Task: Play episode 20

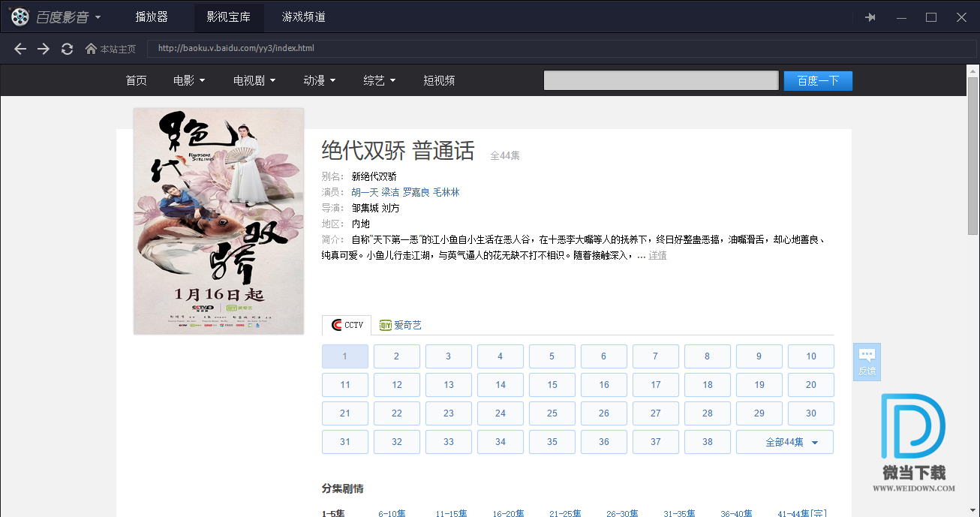Action: 811,385
